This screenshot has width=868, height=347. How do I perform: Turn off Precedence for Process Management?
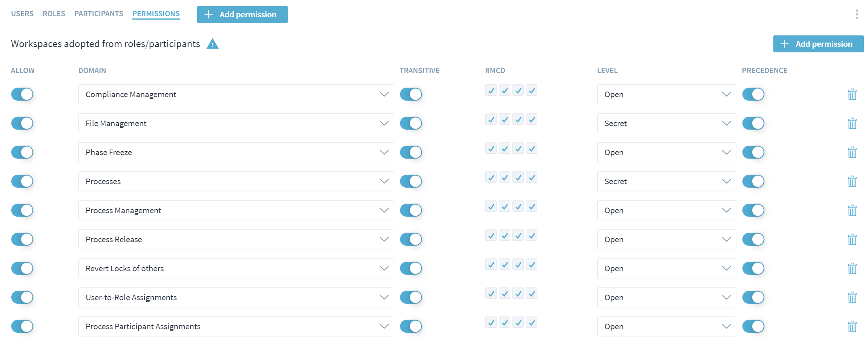tap(753, 210)
